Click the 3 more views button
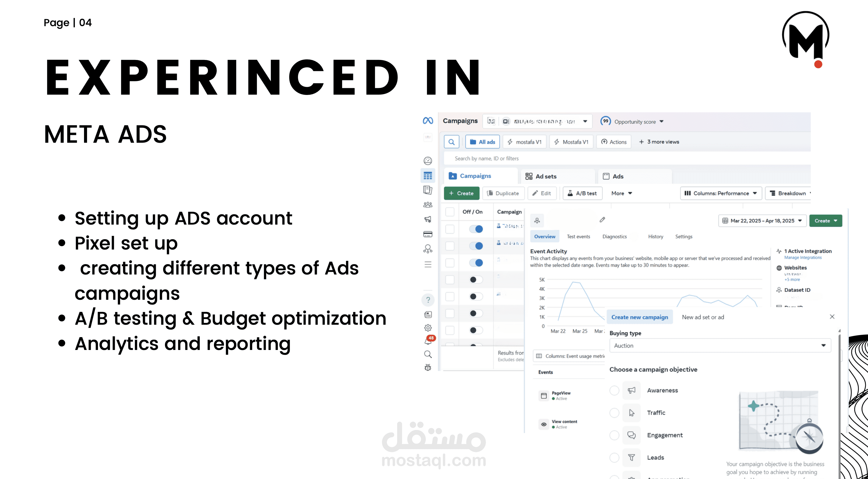 coord(659,142)
